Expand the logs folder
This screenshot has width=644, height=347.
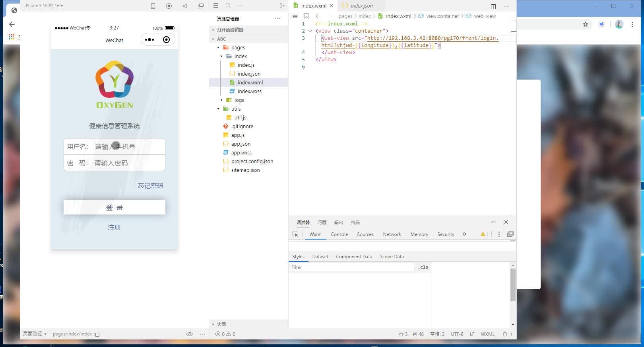222,100
